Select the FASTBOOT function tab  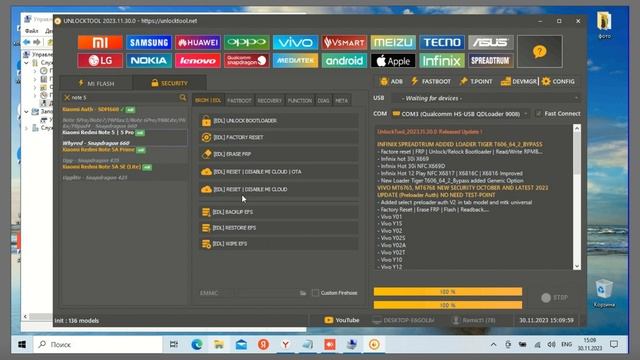239,100
